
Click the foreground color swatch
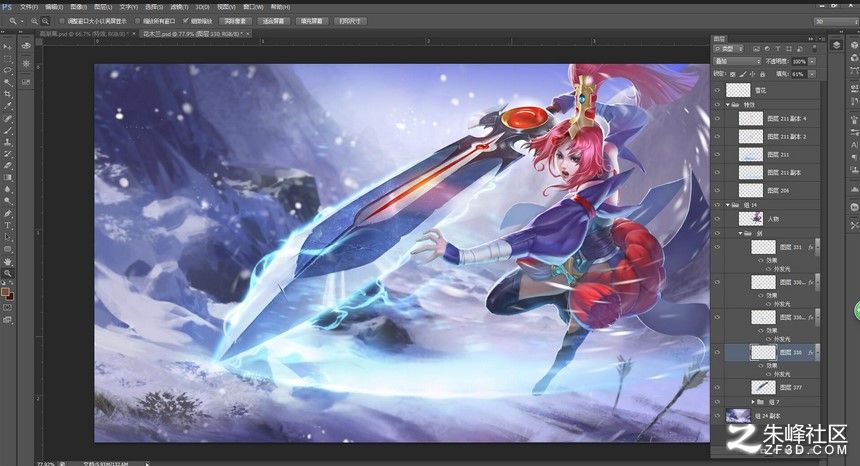pyautogui.click(x=5, y=292)
